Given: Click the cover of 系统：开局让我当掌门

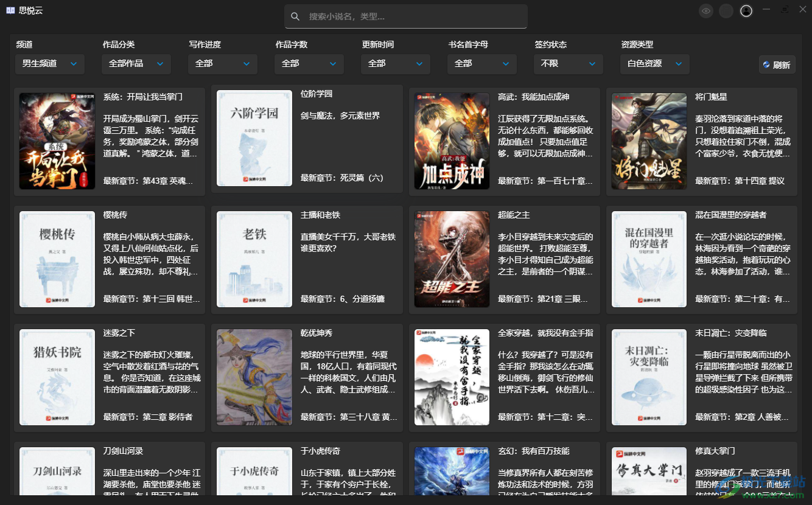Looking at the screenshot, I should [57, 141].
